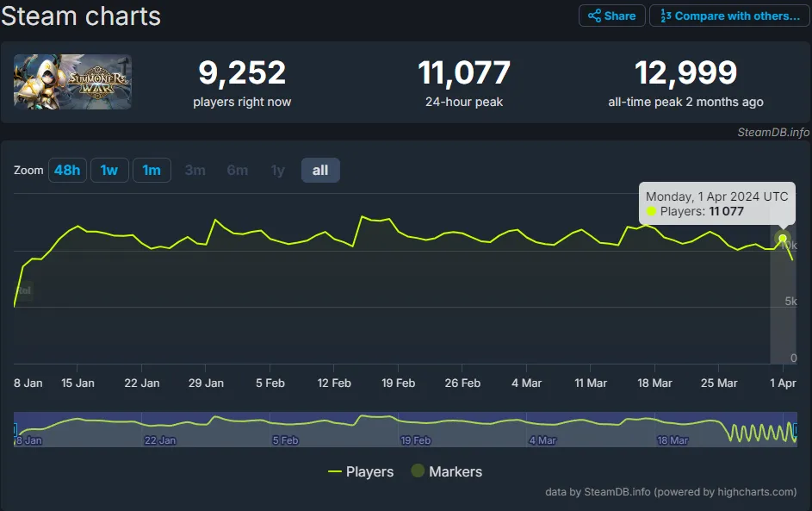Image resolution: width=812 pixels, height=511 pixels.
Task: Click the 'Steam charts' heading
Action: (x=81, y=16)
